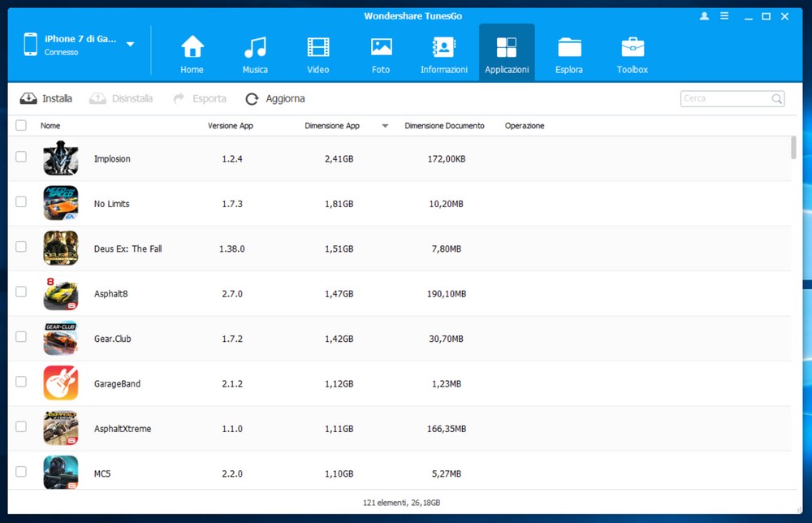Sort by the Versione App column header
The image size is (812, 523).
tap(231, 125)
